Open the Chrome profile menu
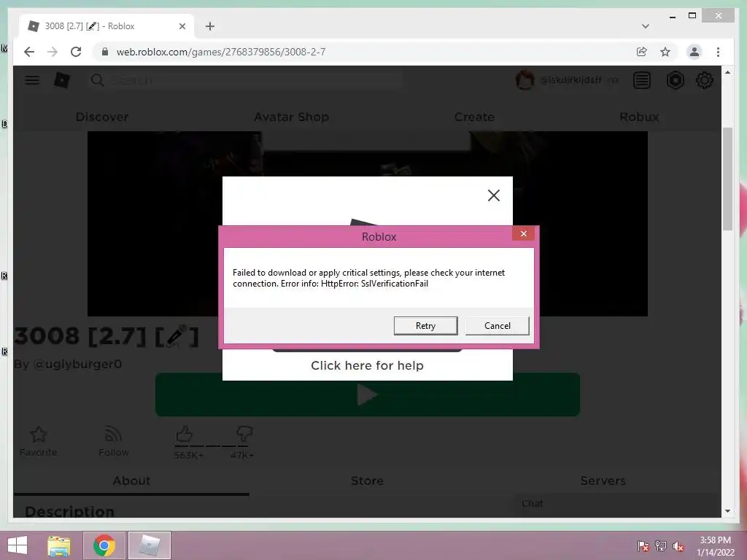Screen dimensions: 747x560 [x=694, y=52]
